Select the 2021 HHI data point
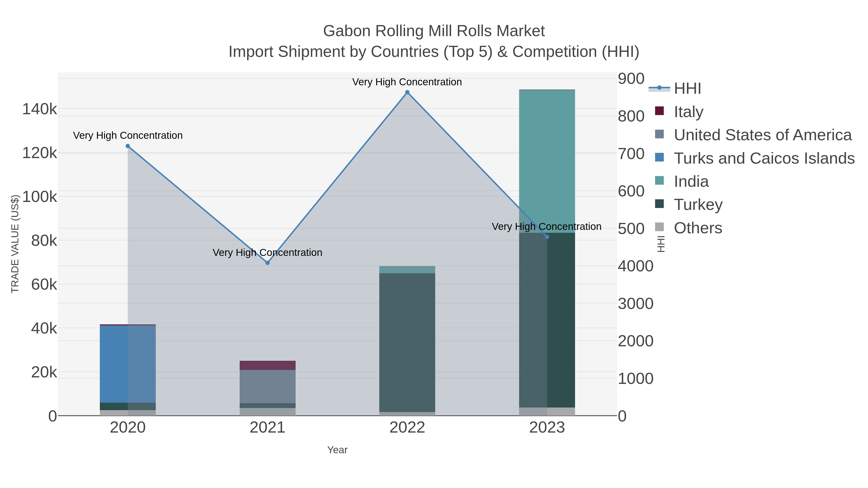The width and height of the screenshot is (868, 488). pyautogui.click(x=268, y=263)
